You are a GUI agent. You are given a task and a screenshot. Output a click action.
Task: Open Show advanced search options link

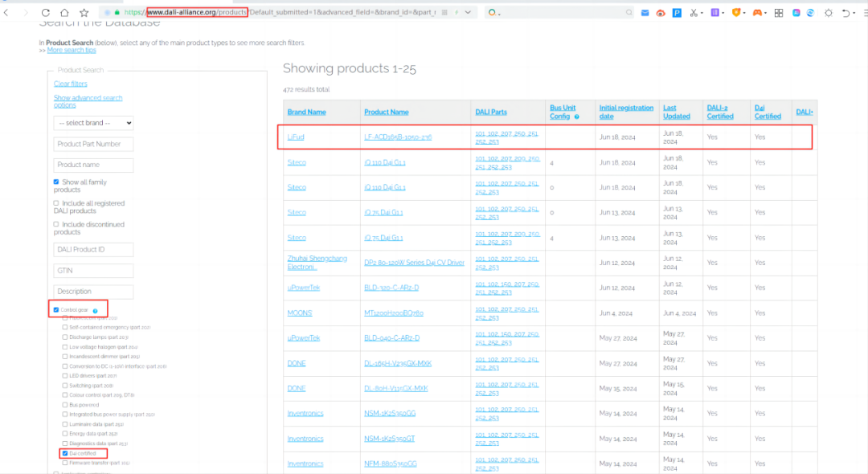(88, 101)
